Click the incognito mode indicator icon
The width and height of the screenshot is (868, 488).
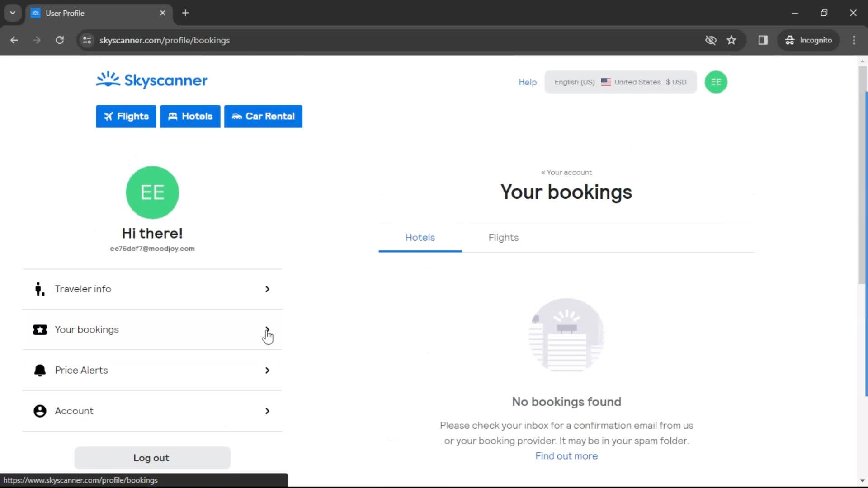(790, 40)
